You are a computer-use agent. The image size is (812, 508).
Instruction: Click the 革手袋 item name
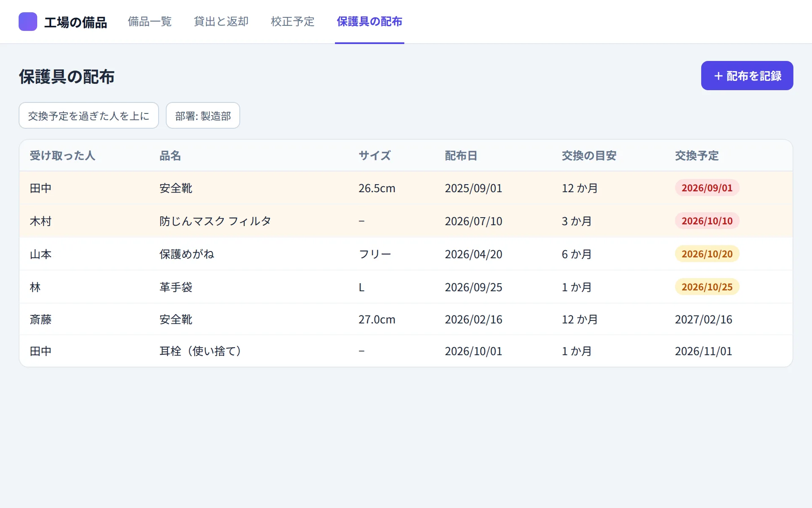(176, 287)
